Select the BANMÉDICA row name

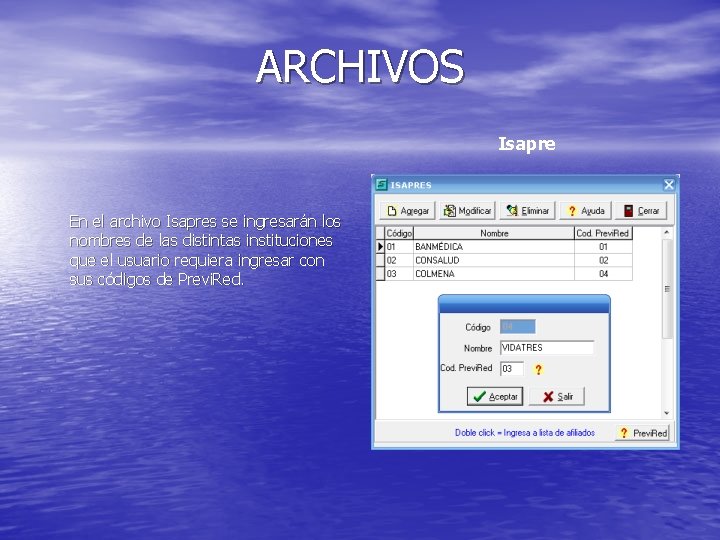494,247
